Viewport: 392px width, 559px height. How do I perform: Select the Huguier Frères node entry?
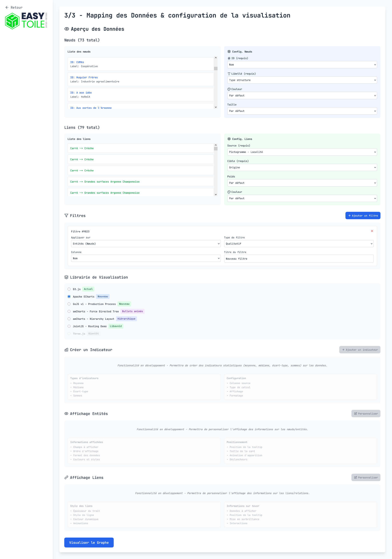click(x=140, y=79)
